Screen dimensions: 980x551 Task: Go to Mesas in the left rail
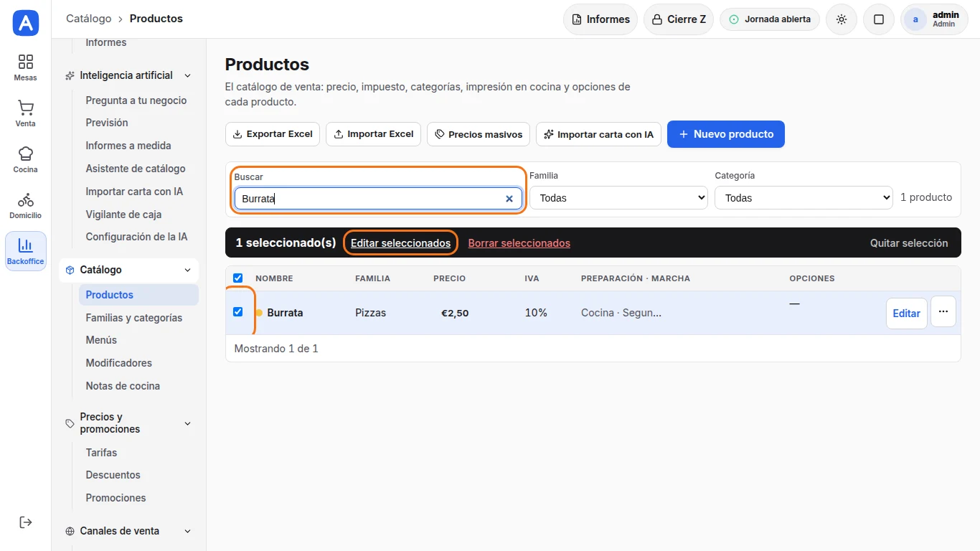26,67
